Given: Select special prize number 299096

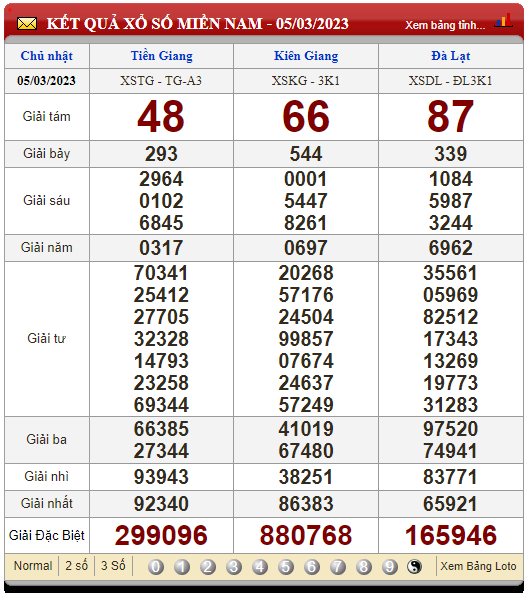Looking at the screenshot, I should click(161, 536).
